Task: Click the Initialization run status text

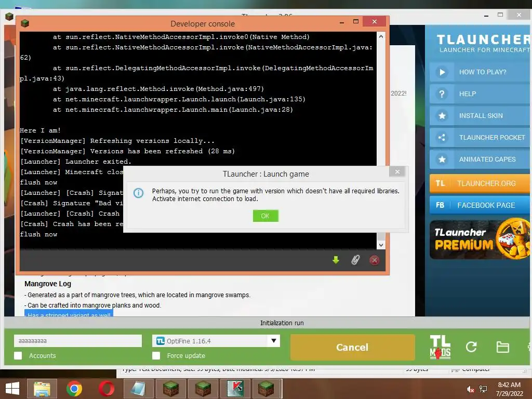Action: click(x=282, y=323)
